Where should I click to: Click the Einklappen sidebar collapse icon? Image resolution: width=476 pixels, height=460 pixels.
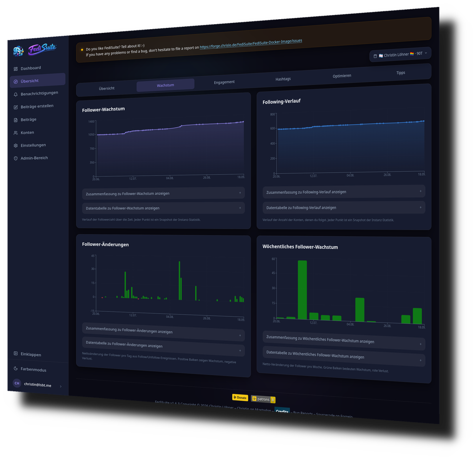[x=15, y=353]
